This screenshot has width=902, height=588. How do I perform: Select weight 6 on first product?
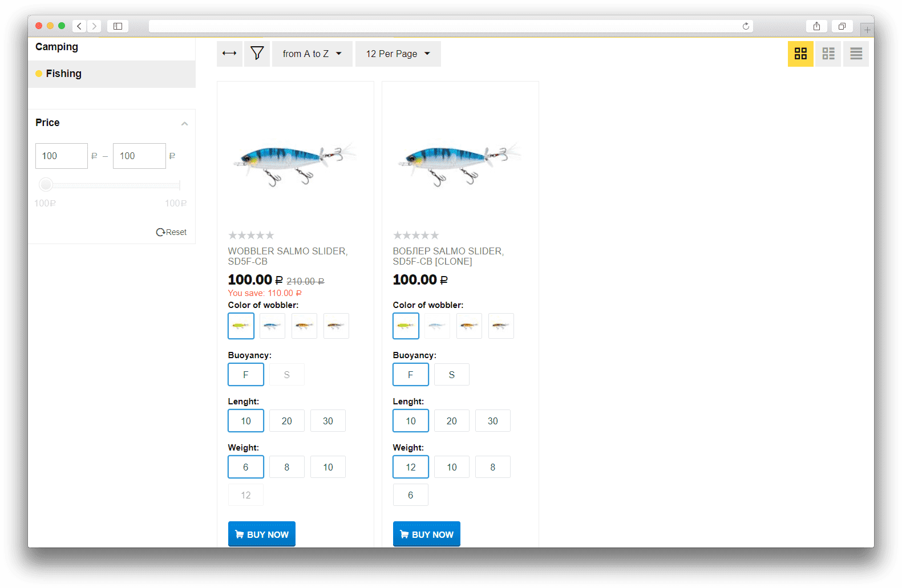click(246, 467)
